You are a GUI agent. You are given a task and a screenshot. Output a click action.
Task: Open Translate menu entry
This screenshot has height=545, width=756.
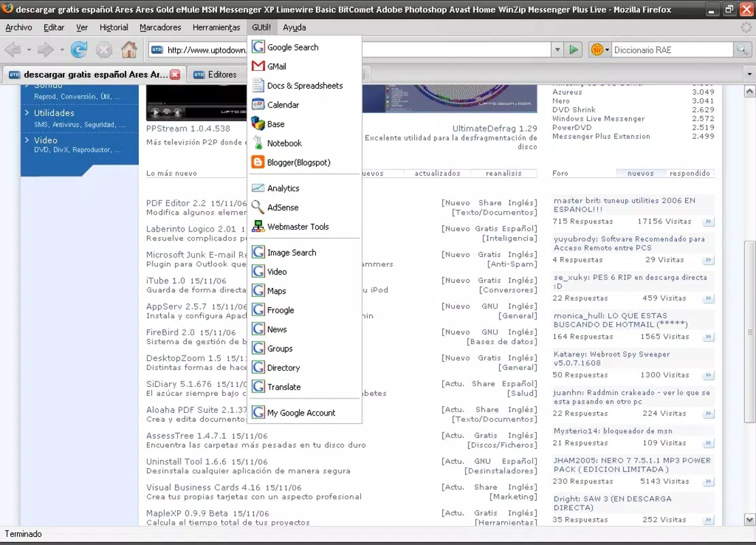[304, 387]
